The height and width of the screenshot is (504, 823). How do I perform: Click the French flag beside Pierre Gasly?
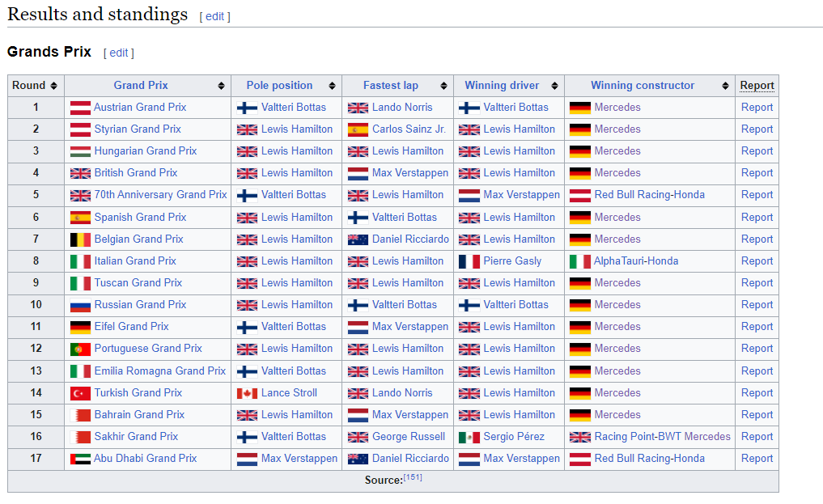pos(469,261)
